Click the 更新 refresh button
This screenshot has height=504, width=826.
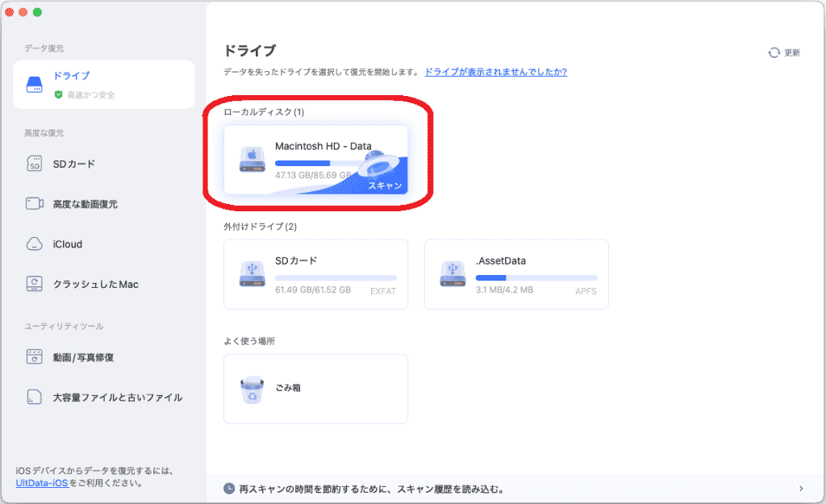point(784,52)
